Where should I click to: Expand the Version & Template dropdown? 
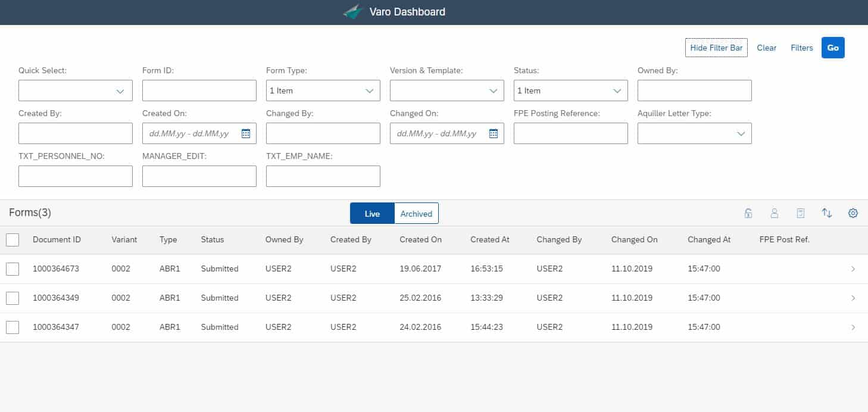tap(494, 90)
